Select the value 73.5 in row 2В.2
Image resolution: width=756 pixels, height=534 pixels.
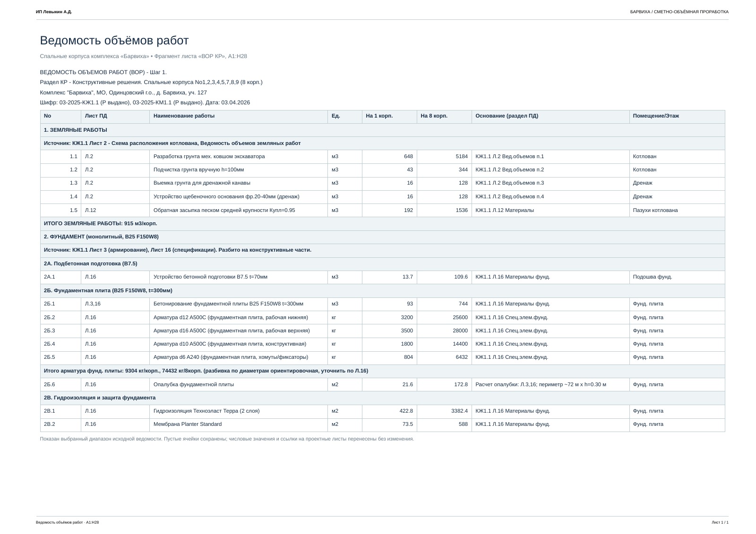[x=389, y=424]
